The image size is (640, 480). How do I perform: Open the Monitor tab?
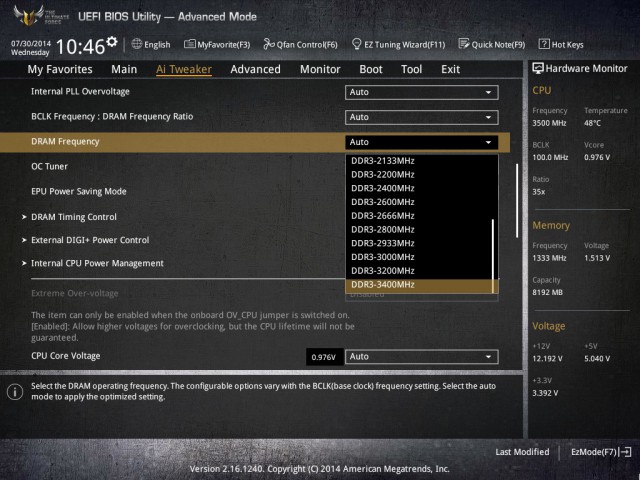(x=320, y=69)
